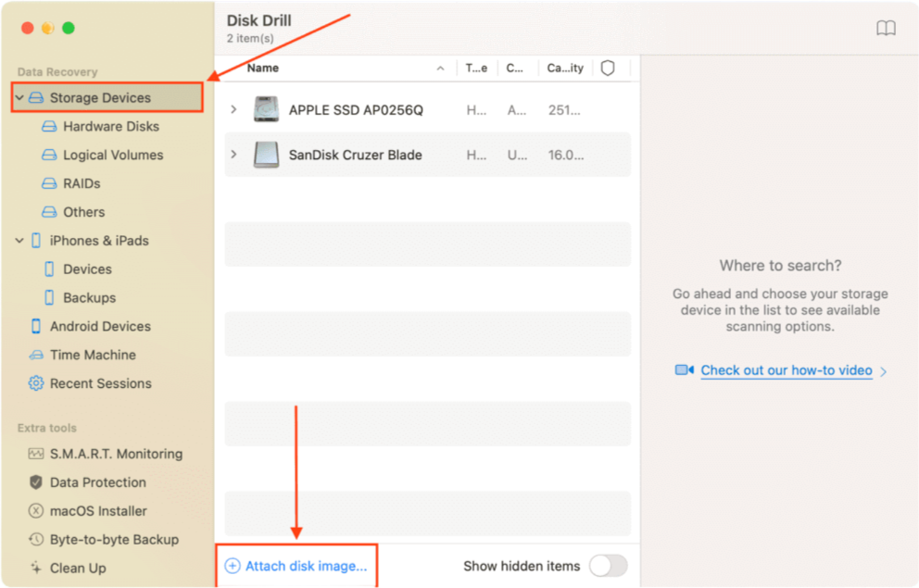Enable the Show hidden items switch

pyautogui.click(x=609, y=565)
